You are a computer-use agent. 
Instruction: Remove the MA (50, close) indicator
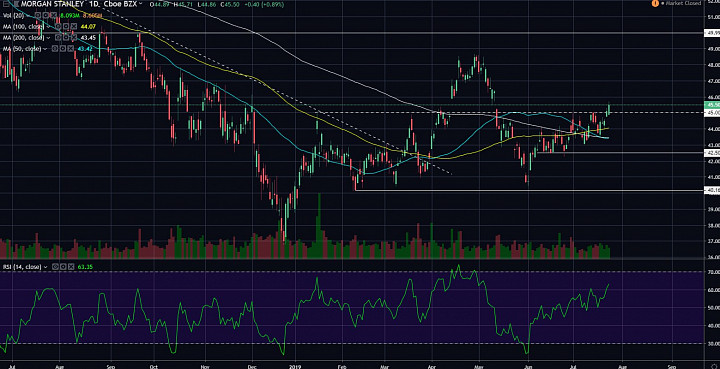70,49
